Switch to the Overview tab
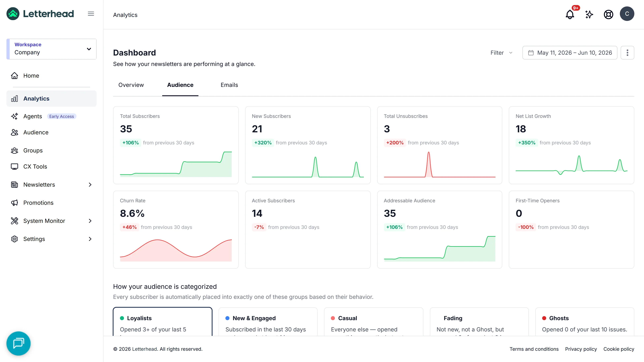 click(x=131, y=85)
